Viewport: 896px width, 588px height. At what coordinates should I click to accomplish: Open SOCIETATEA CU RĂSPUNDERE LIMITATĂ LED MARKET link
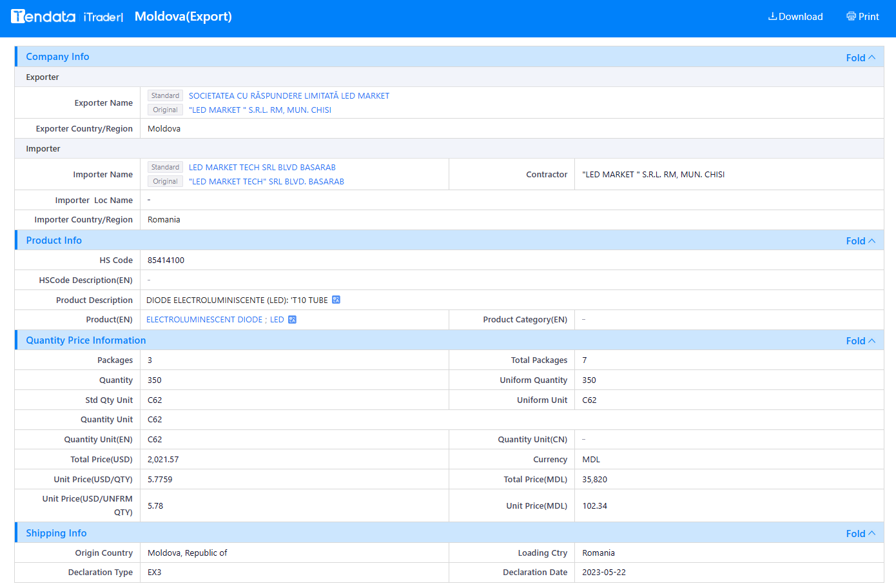pos(289,95)
